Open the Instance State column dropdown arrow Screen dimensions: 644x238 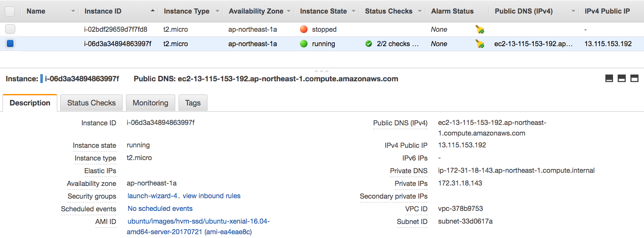click(x=353, y=11)
